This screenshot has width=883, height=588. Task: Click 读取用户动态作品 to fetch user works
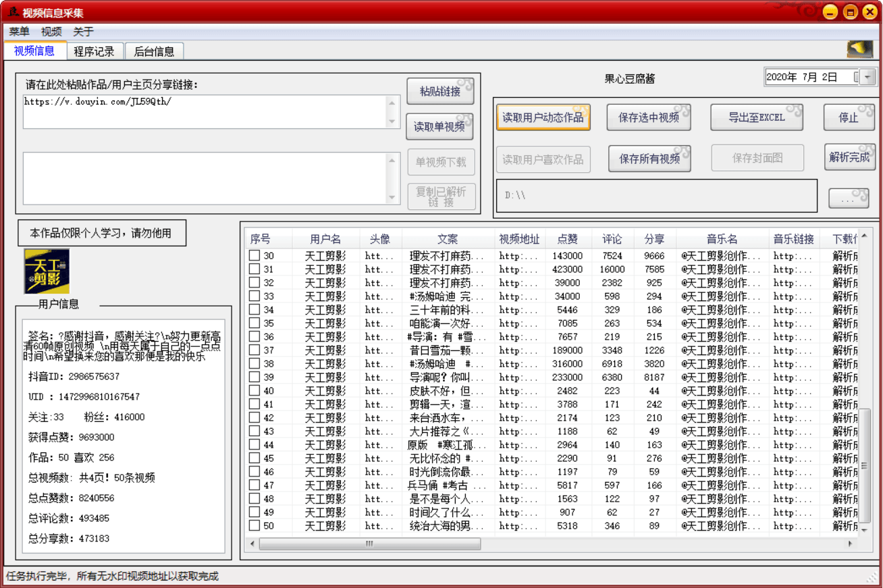tap(543, 117)
